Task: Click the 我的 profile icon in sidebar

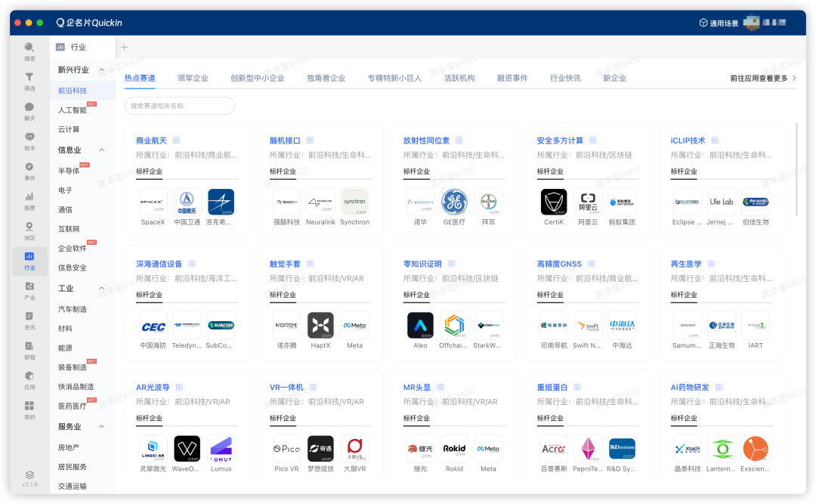Action: [29, 410]
